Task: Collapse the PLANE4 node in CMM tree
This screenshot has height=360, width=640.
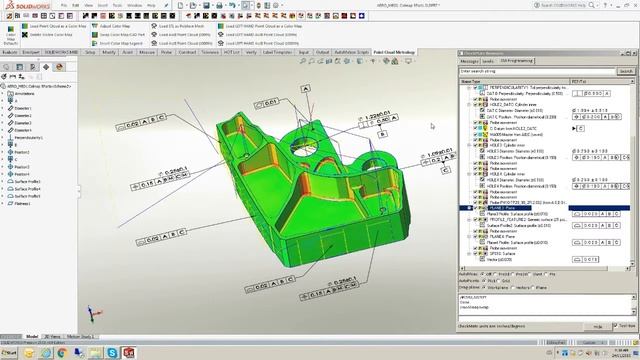Action: [x=469, y=237]
